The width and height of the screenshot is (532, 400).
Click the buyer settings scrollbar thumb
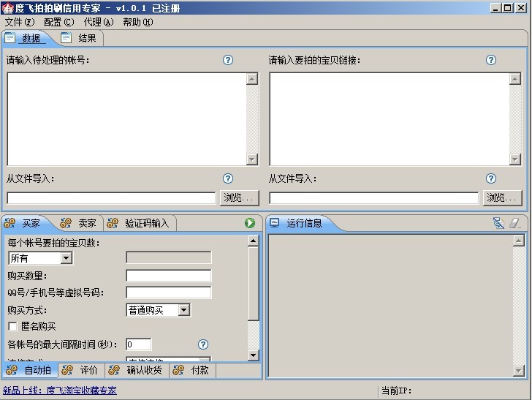click(x=253, y=283)
